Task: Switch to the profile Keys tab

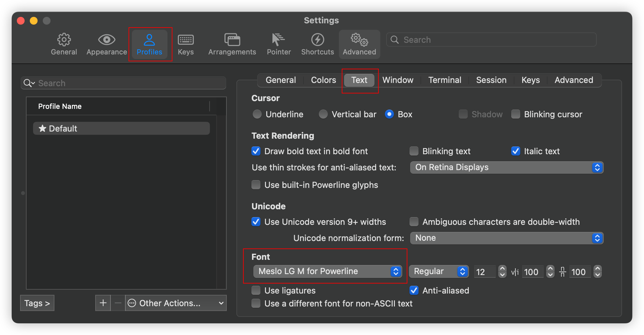Action: pos(531,80)
